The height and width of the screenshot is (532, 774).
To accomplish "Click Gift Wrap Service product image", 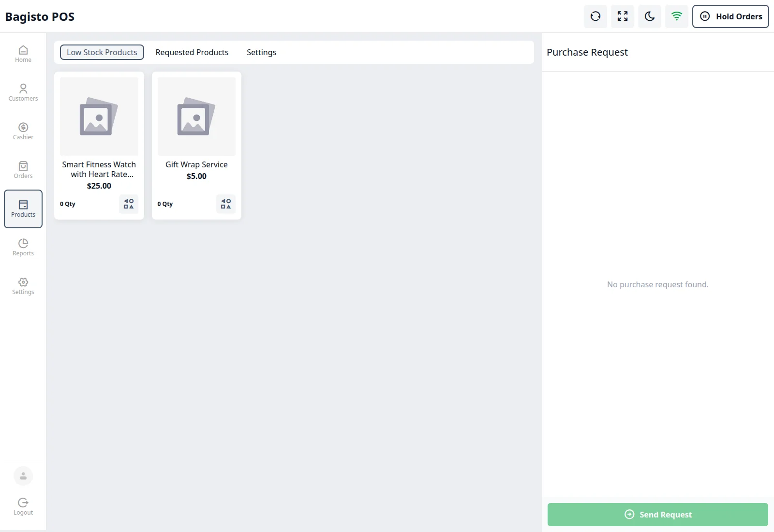I will point(196,117).
